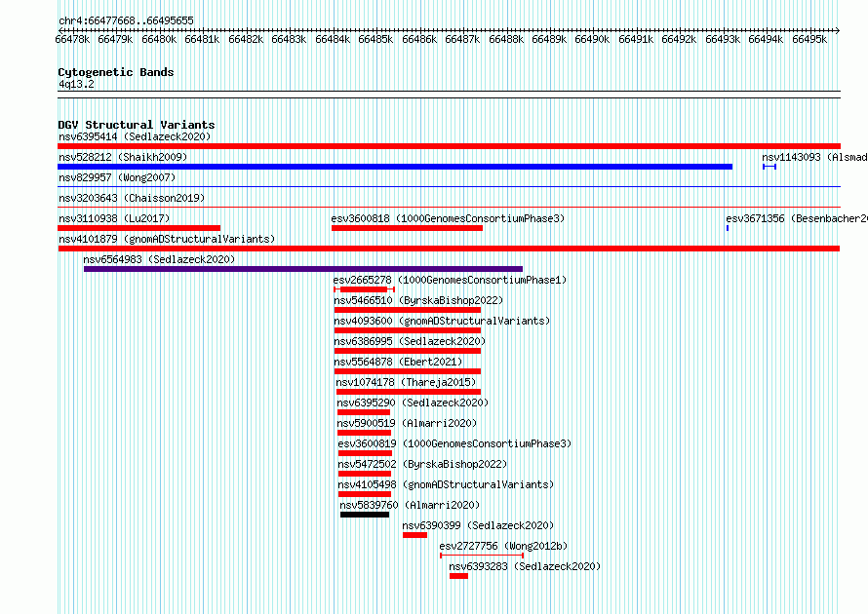Viewport: 868px width, 614px height.
Task: Click the 66490k ruler tick label
Action: pyautogui.click(x=592, y=39)
